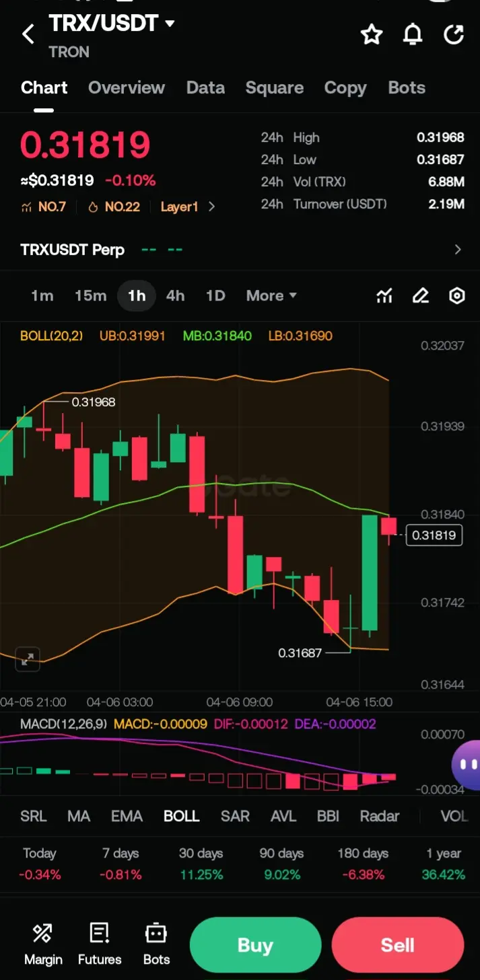Enable the MA indicator
The image size is (480, 980).
(x=79, y=817)
